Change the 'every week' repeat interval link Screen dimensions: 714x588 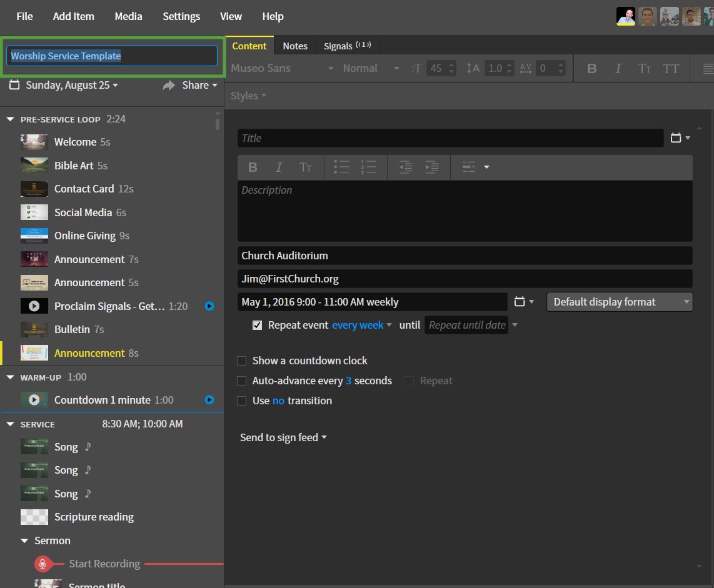pos(358,326)
